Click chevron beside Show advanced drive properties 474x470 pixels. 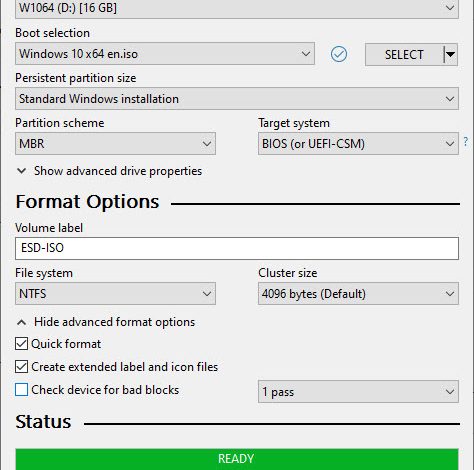pos(22,171)
